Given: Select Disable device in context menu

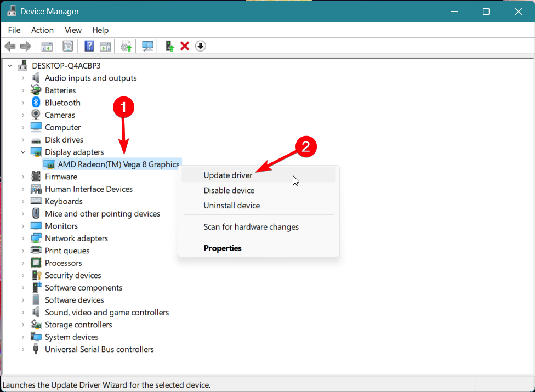Looking at the screenshot, I should [229, 190].
